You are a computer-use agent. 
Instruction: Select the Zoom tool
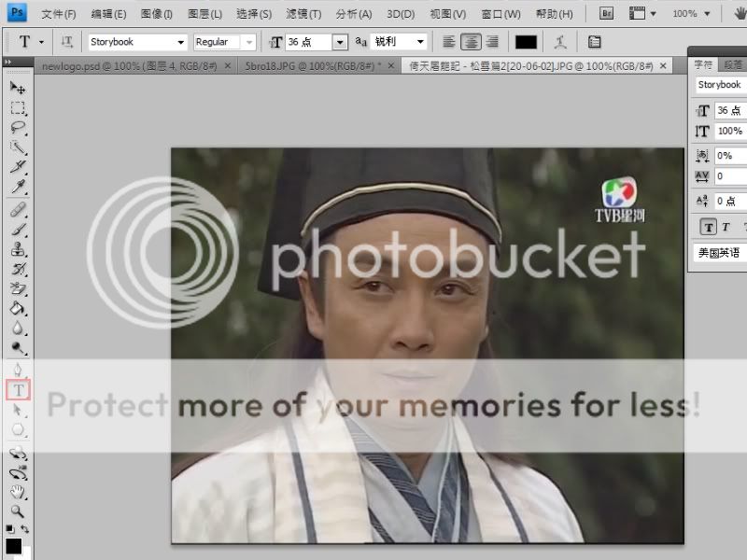click(18, 511)
